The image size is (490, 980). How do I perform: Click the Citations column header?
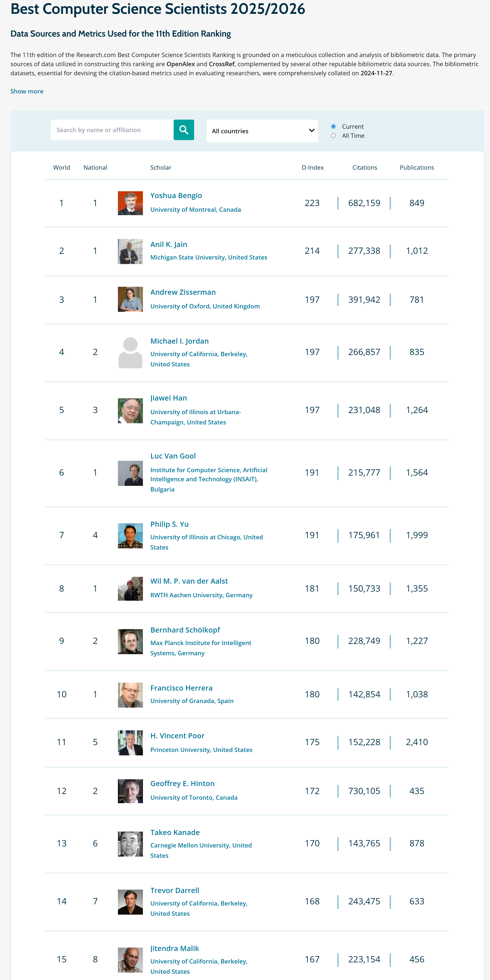[365, 167]
